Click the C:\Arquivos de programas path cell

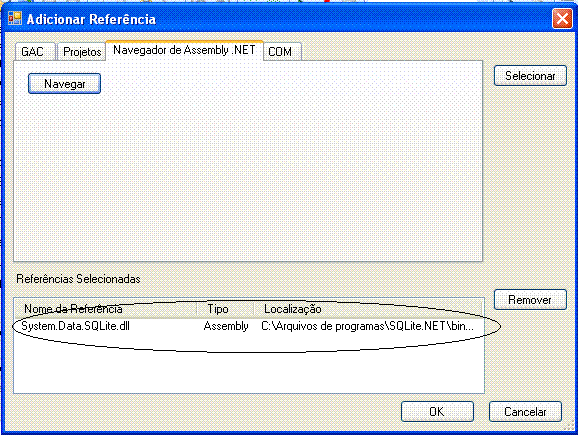pyautogui.click(x=367, y=326)
